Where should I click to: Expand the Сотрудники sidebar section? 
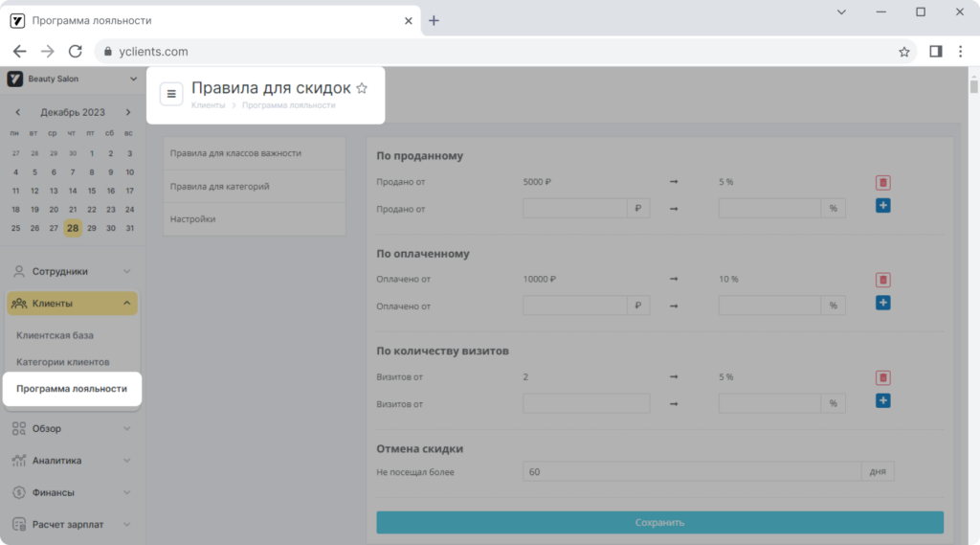72,272
